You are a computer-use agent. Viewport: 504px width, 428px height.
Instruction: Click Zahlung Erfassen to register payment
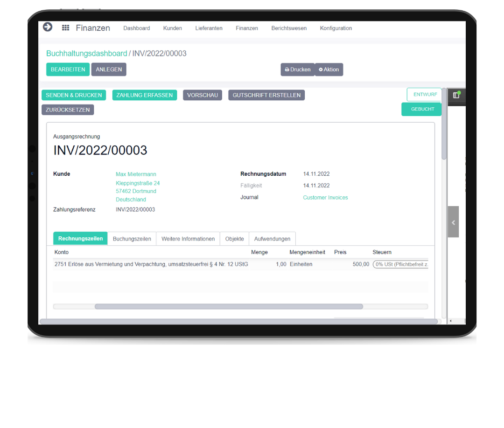144,95
